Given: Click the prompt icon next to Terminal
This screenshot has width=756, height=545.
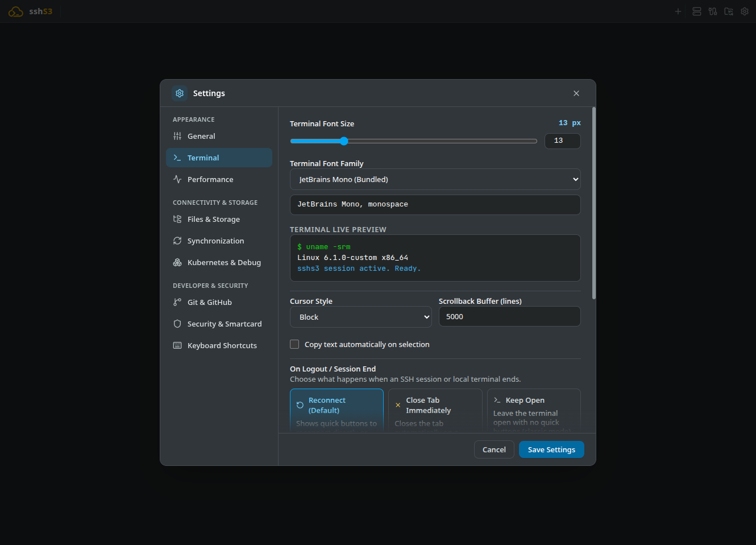Looking at the screenshot, I should coord(177,158).
